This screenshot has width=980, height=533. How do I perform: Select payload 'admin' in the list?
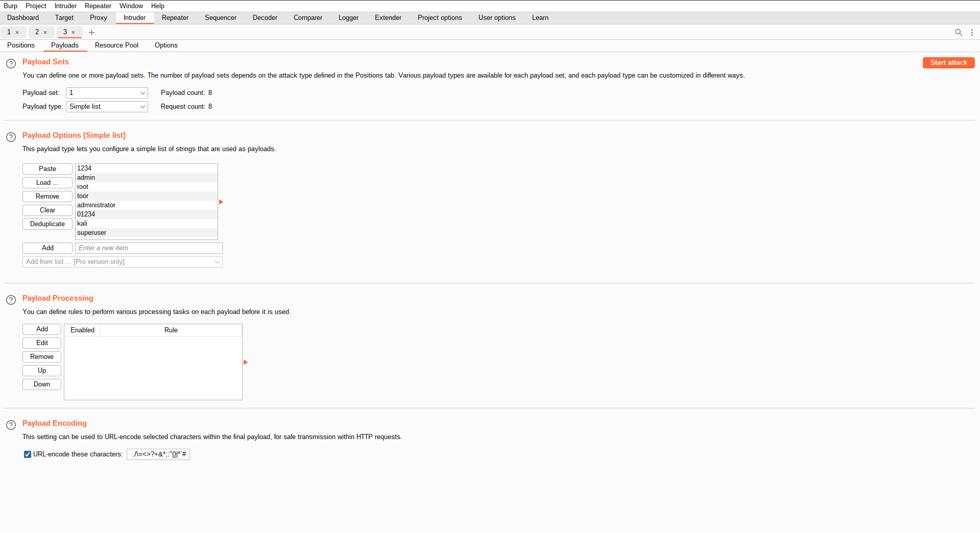pos(147,178)
